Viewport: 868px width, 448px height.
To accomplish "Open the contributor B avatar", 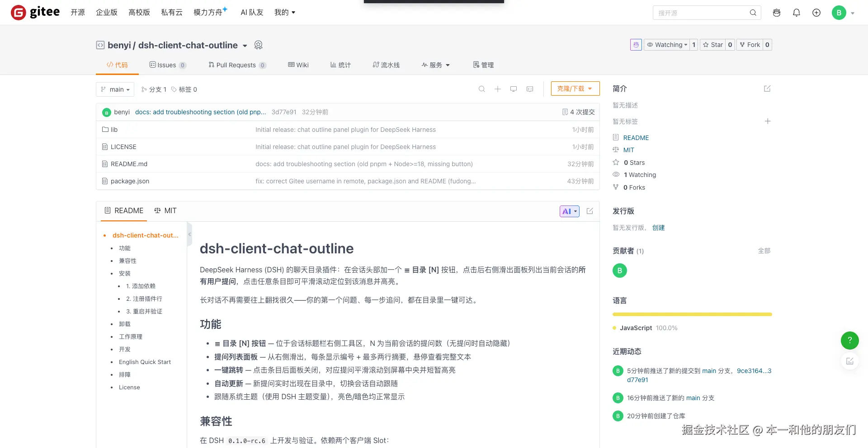I will tap(620, 271).
